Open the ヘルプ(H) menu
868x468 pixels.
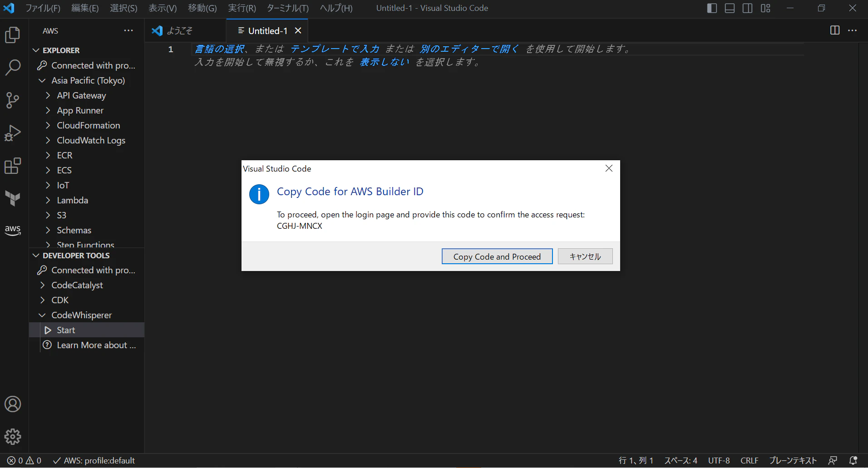[x=336, y=8]
